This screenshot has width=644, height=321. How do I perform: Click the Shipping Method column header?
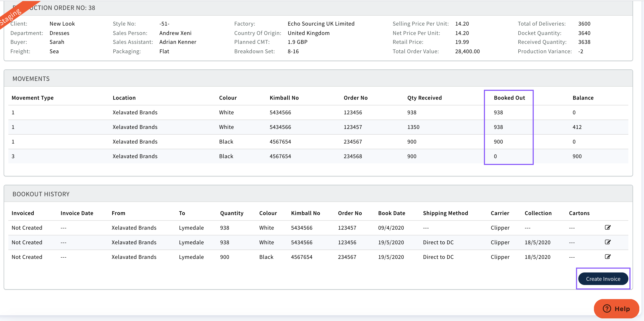point(445,213)
